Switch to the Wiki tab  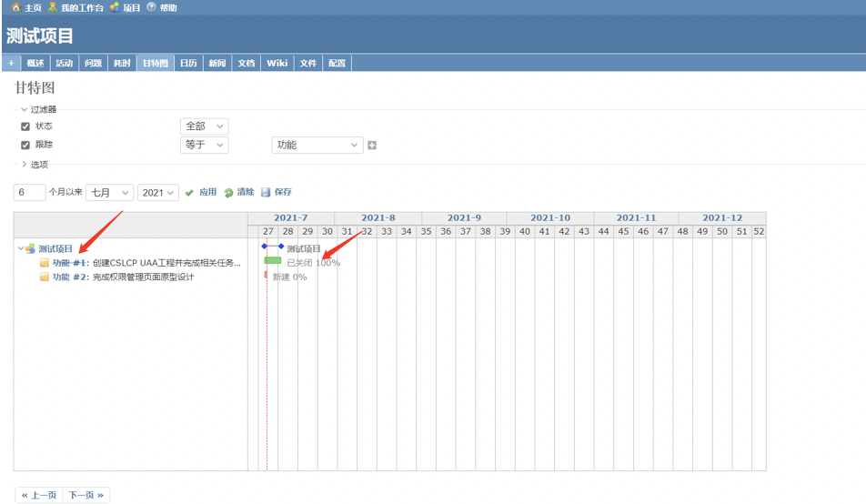277,63
